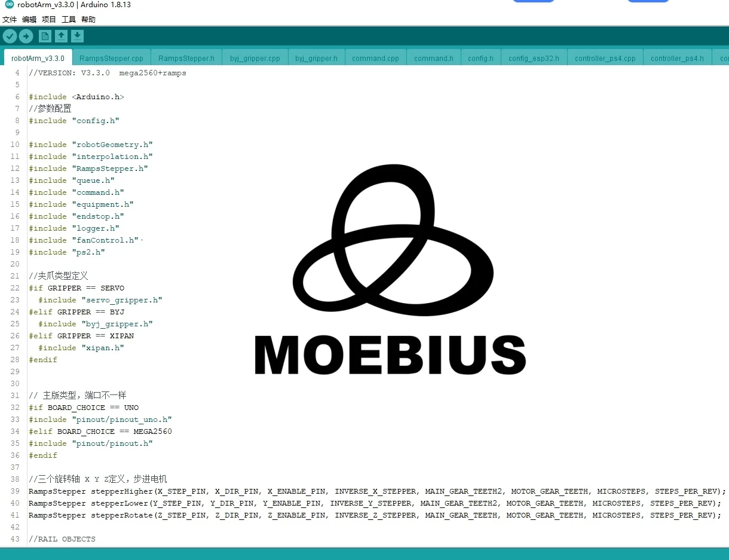Click the '#include "ps2.h"' line
The width and height of the screenshot is (729, 560).
pos(67,252)
